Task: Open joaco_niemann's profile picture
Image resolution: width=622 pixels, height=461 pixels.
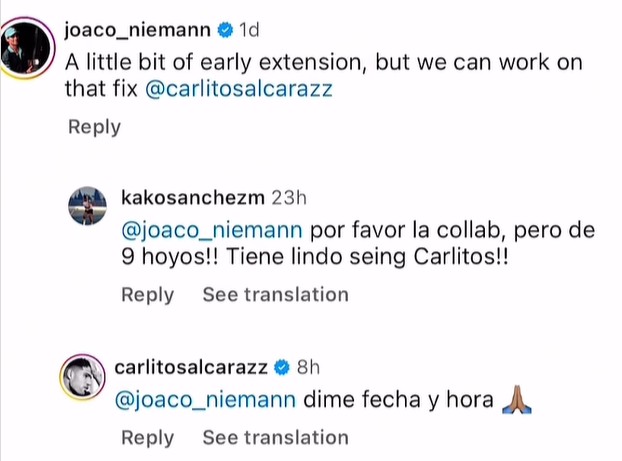Action: (27, 47)
